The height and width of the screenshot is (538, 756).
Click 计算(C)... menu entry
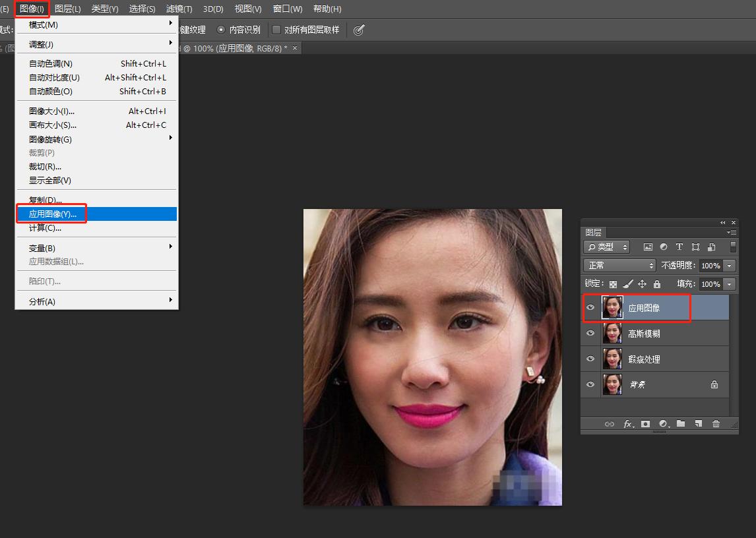[x=45, y=228]
